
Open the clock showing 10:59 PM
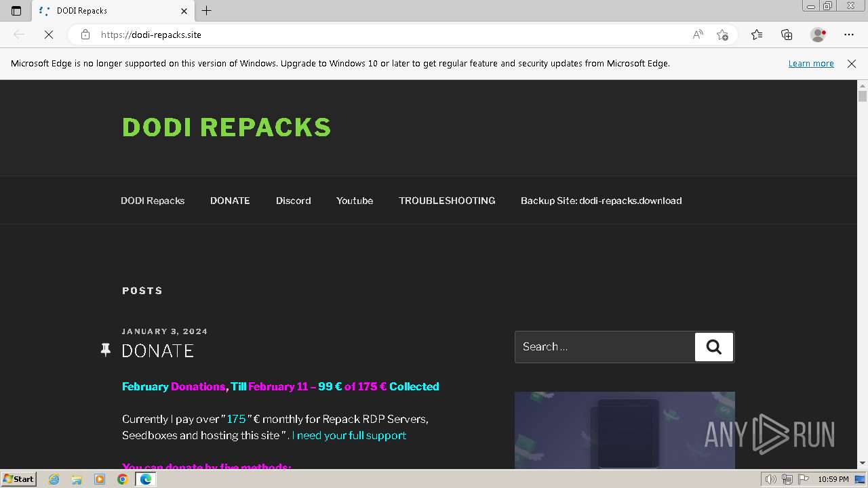coord(833,479)
